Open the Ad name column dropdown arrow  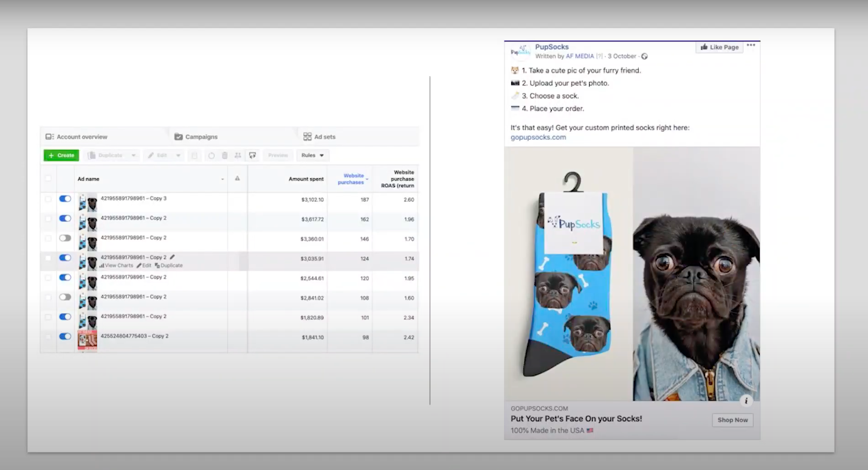(x=222, y=179)
